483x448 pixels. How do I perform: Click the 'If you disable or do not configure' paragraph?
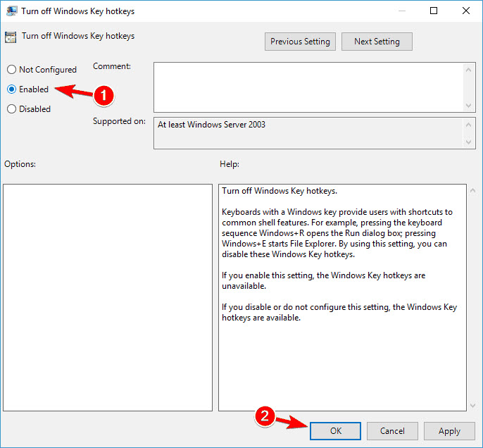click(339, 312)
